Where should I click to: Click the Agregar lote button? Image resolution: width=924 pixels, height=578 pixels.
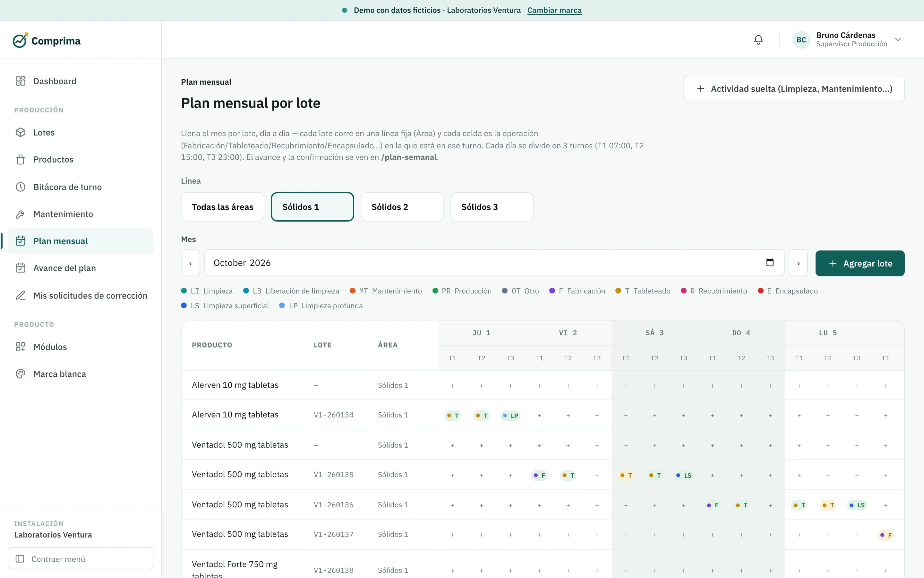(x=860, y=263)
